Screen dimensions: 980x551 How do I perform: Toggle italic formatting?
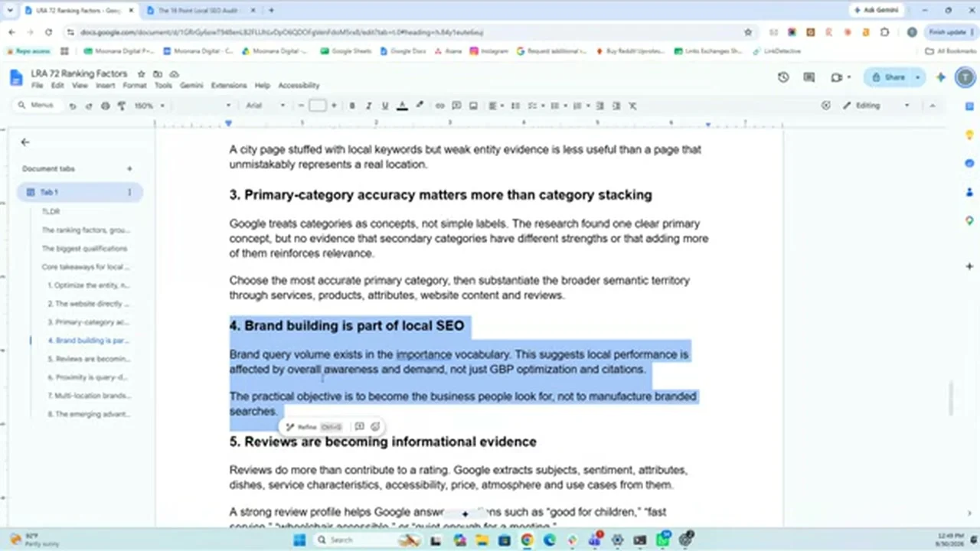pyautogui.click(x=368, y=106)
